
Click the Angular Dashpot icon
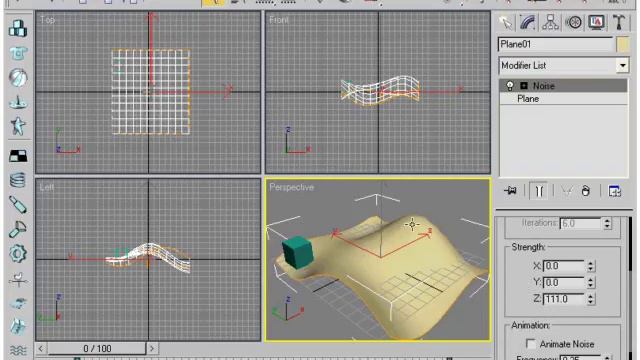pyautogui.click(x=18, y=229)
